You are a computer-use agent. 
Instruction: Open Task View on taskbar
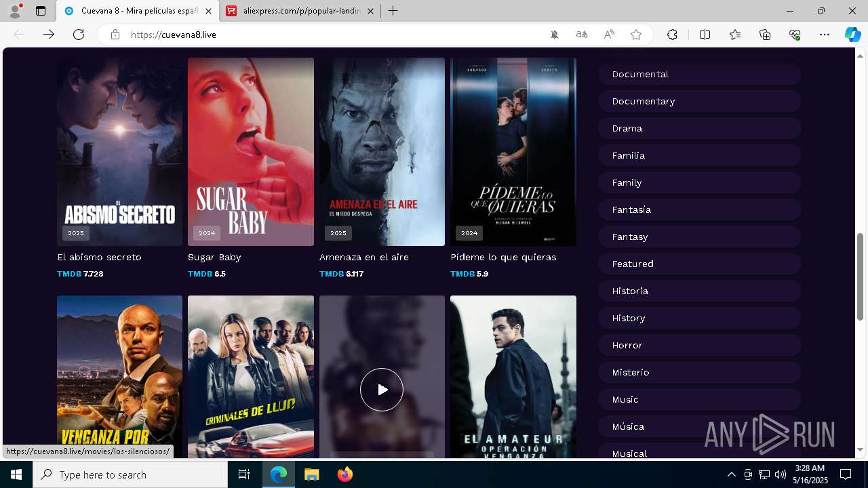(x=244, y=474)
